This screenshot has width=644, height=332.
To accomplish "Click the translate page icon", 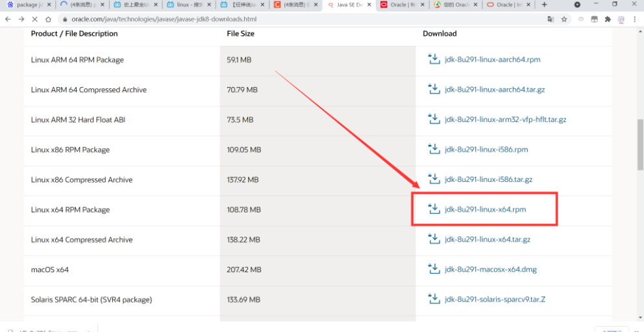I will pos(551,19).
